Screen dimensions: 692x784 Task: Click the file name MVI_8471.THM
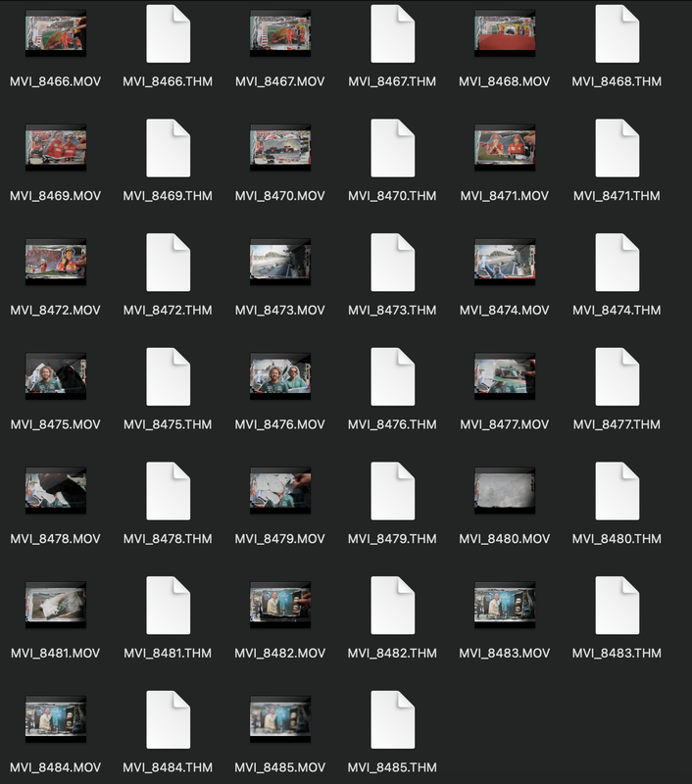click(x=617, y=195)
